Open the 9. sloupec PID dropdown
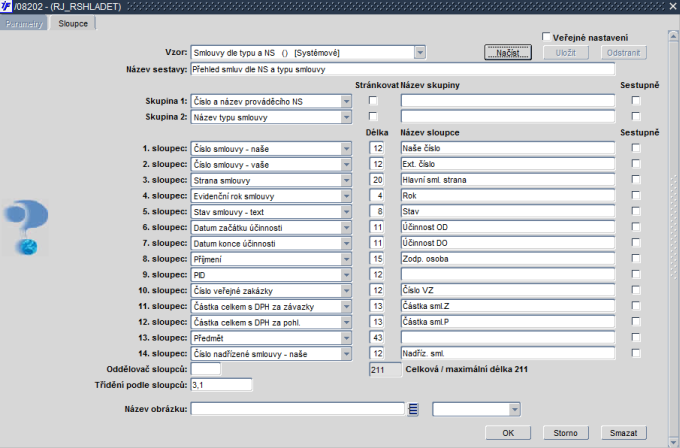680x448 pixels. 346,275
